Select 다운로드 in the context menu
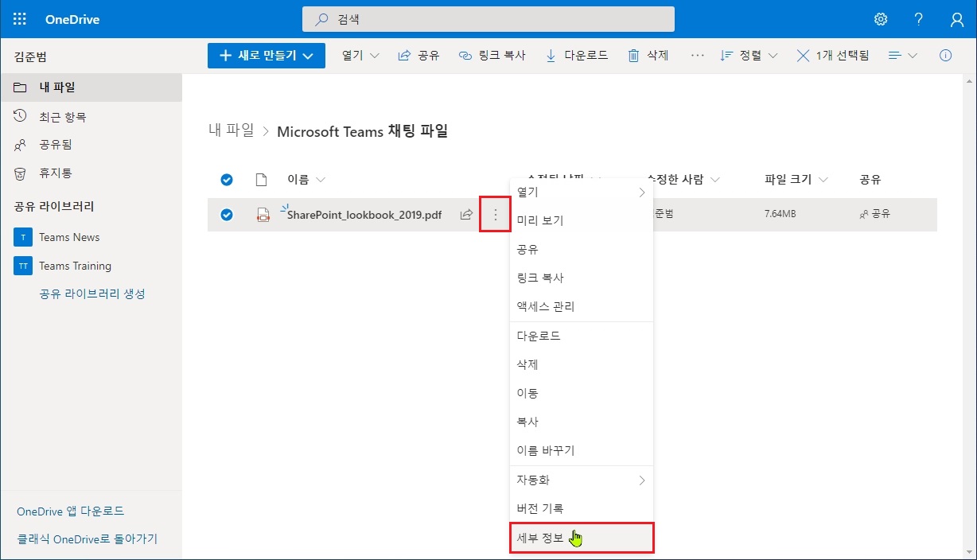Viewport: 977px width, 560px height. 581,336
